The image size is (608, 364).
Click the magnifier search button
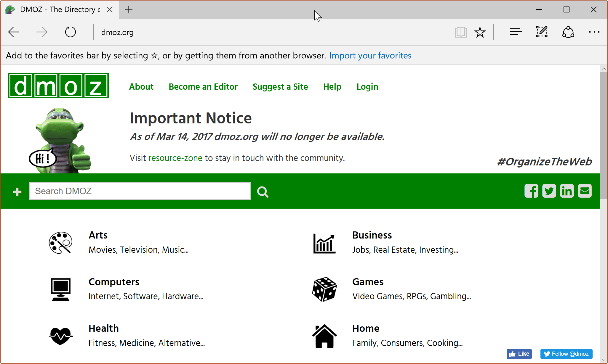[x=263, y=192]
